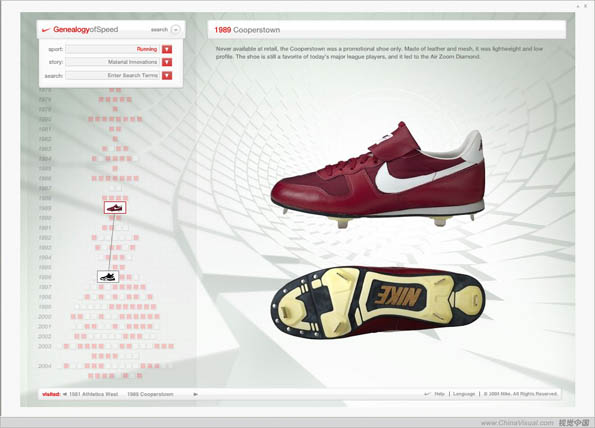Screen dimensions: 595x428
Task: Select the single shoe marker in the 1982 row
Action: click(115, 139)
